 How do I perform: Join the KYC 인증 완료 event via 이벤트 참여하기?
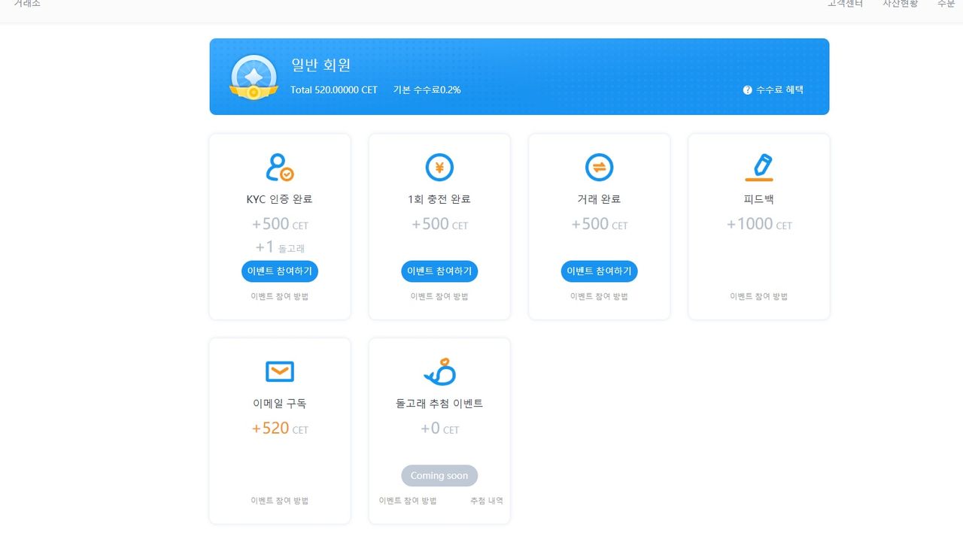(280, 271)
